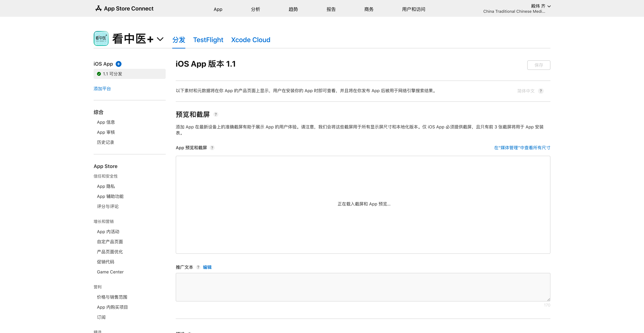This screenshot has width=644, height=333.
Task: Select the 1.1 可分发 version with green checkmark
Action: [129, 74]
